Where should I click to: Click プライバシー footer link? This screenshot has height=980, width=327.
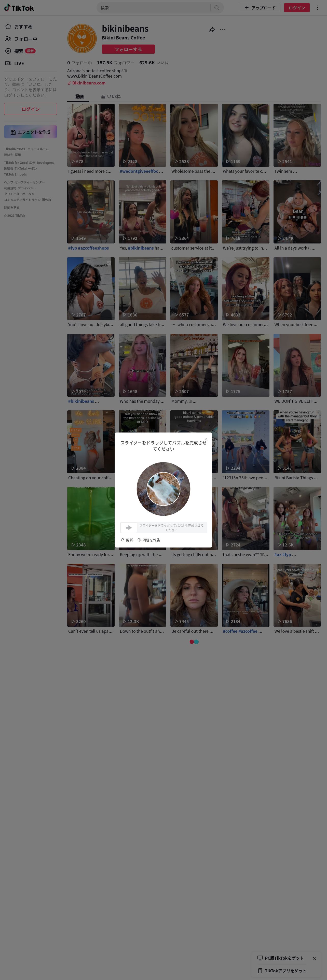tap(27, 188)
